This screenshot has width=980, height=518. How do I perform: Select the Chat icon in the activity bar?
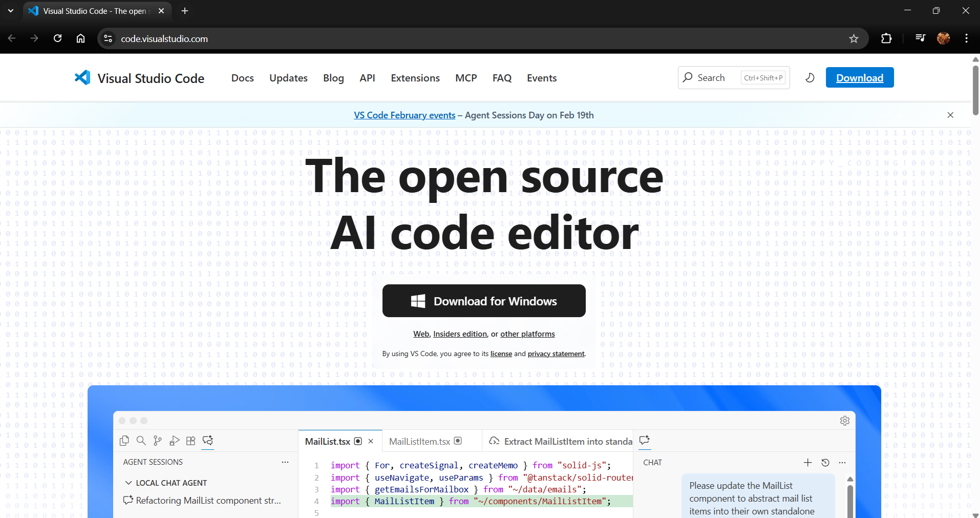coord(208,441)
